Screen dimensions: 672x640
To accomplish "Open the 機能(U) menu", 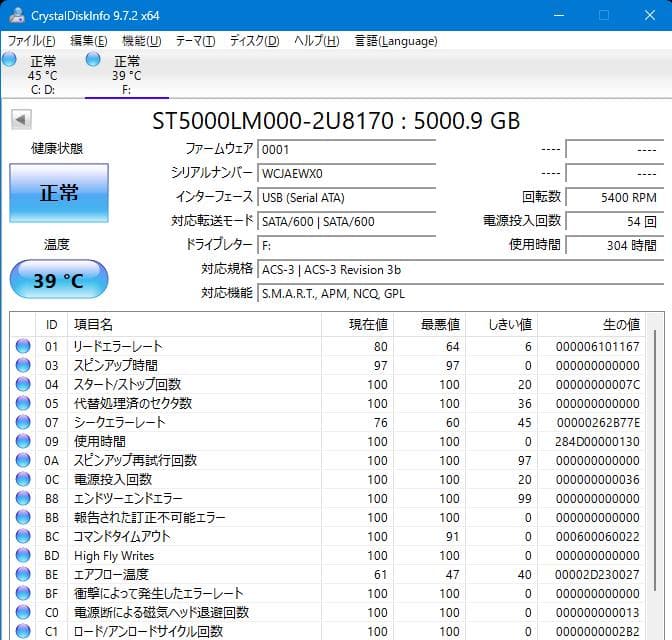I will pyautogui.click(x=142, y=41).
